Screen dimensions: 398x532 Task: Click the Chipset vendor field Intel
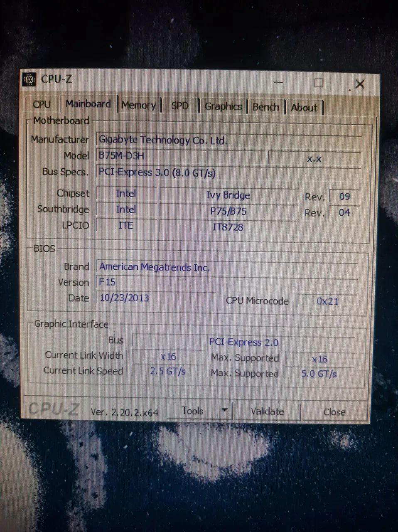click(x=126, y=194)
